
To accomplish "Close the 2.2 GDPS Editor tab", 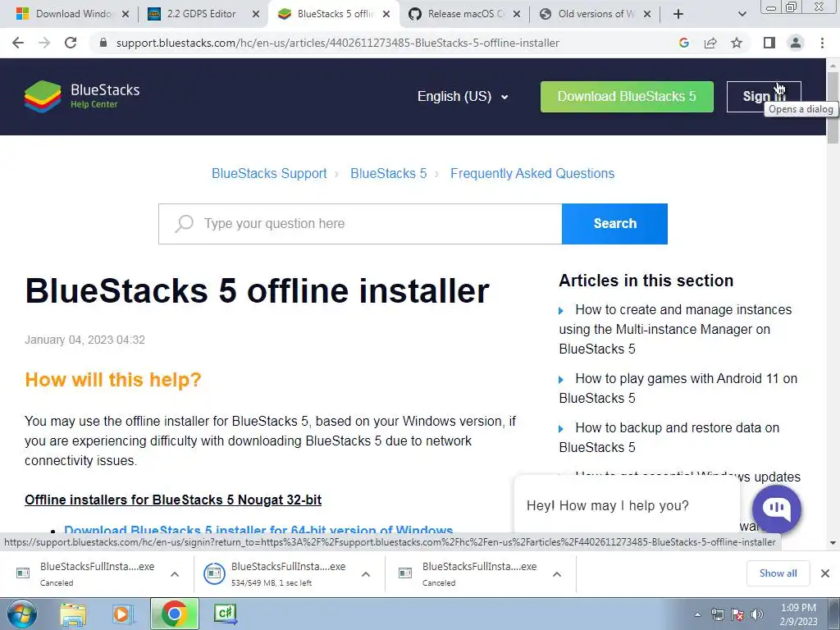I will point(256,14).
